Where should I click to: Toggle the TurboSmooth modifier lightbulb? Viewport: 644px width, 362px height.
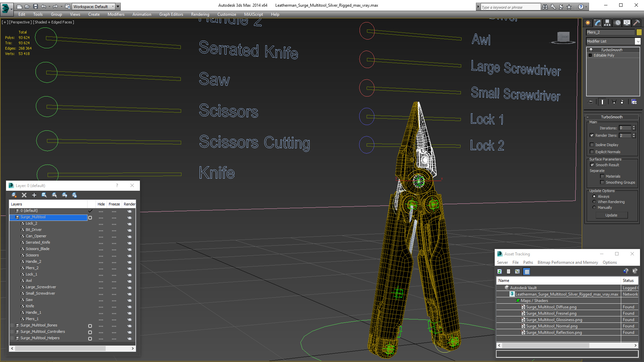point(591,50)
